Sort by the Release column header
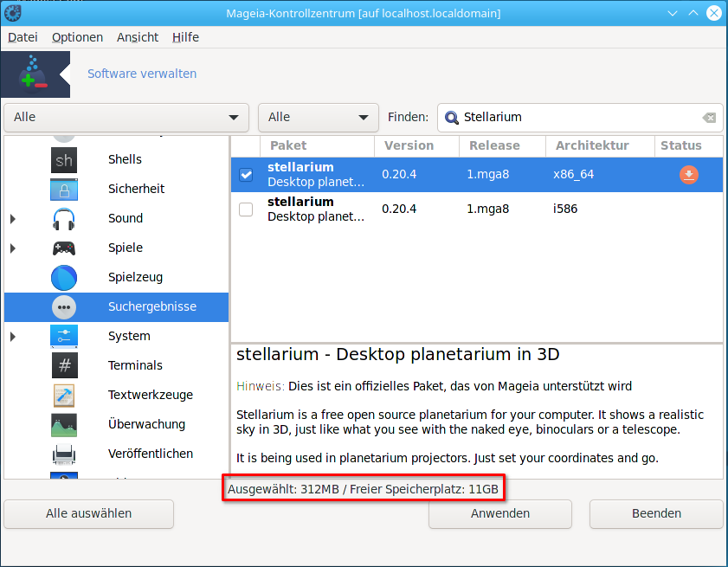This screenshot has height=567, width=728. coord(502,145)
